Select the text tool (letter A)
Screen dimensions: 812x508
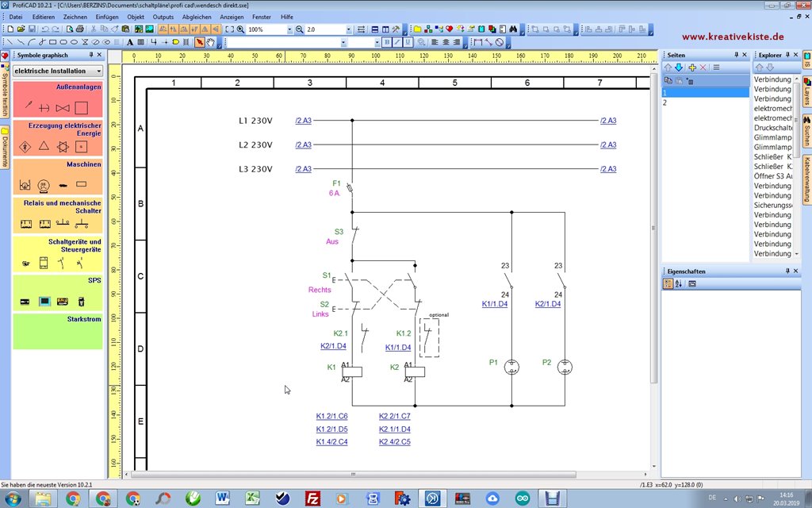pos(130,42)
